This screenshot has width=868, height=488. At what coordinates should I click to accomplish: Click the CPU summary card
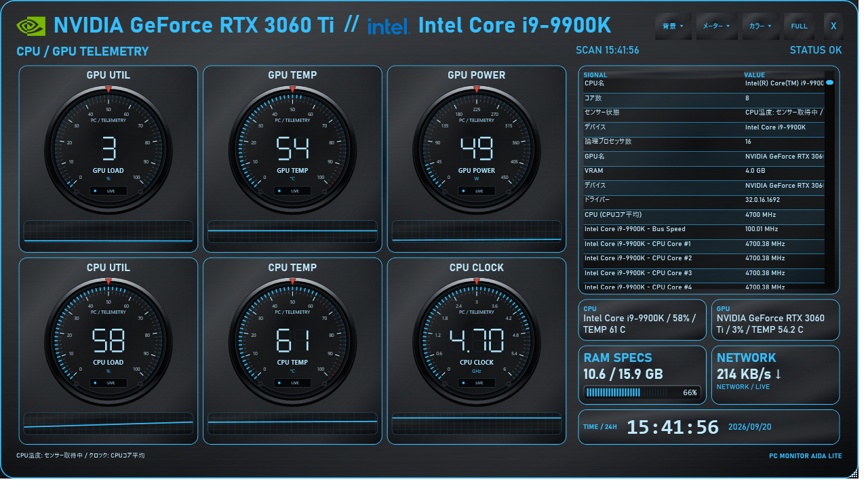point(642,320)
